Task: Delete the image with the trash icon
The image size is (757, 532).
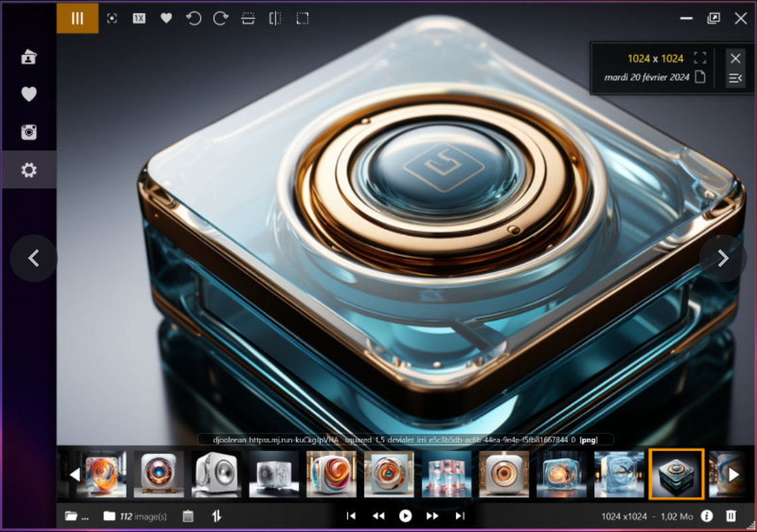Action: pyautogui.click(x=731, y=516)
